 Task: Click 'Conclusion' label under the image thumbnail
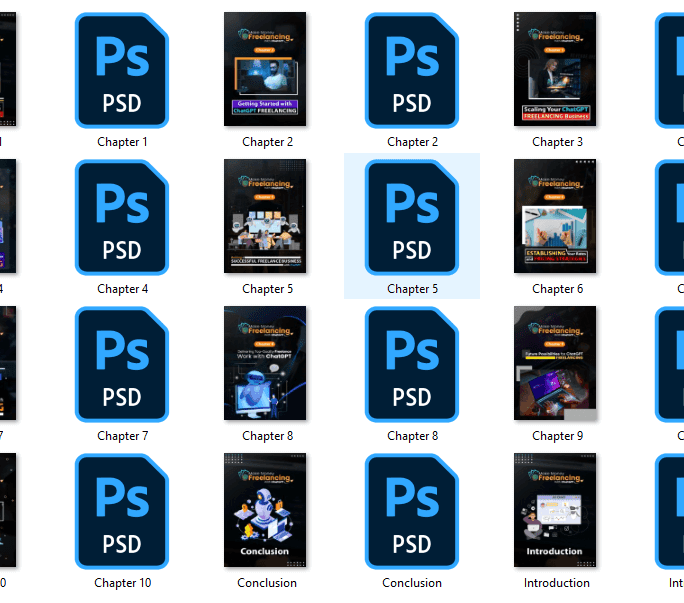point(267,583)
